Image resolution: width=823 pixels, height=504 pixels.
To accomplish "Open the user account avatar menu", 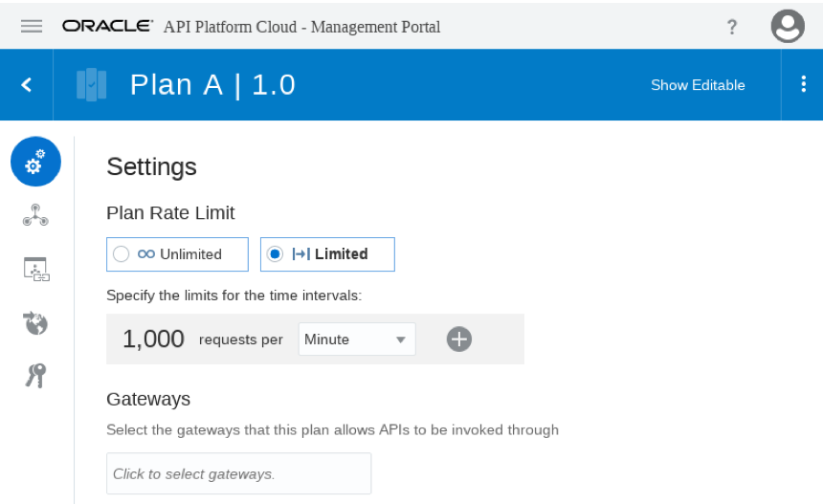I will point(788,26).
